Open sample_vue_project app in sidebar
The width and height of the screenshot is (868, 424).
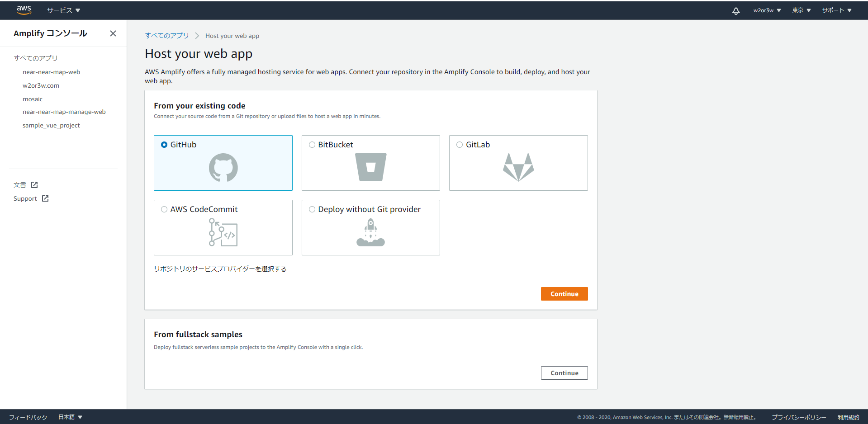click(x=51, y=125)
